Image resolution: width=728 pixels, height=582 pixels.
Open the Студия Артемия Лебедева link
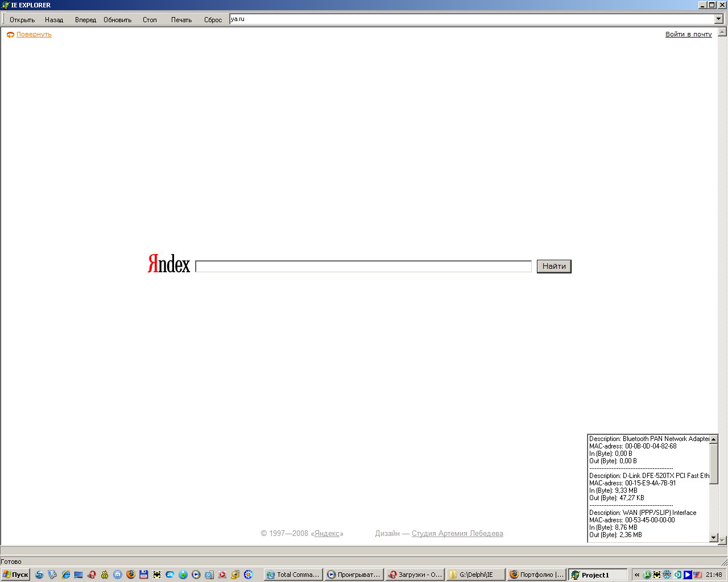coord(457,533)
